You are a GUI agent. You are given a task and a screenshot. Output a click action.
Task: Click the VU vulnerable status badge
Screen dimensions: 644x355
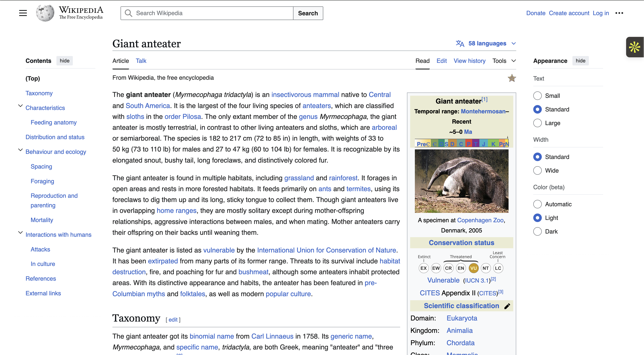tap(473, 268)
